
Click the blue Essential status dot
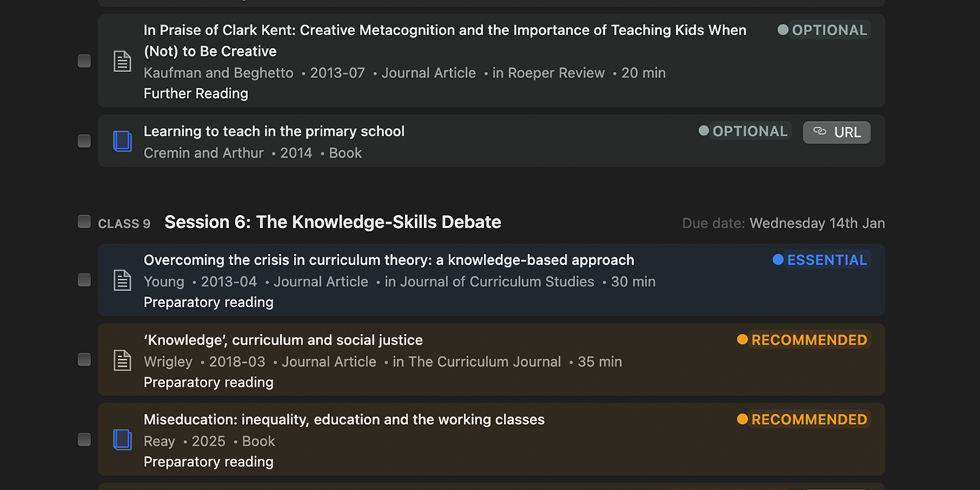pos(778,260)
